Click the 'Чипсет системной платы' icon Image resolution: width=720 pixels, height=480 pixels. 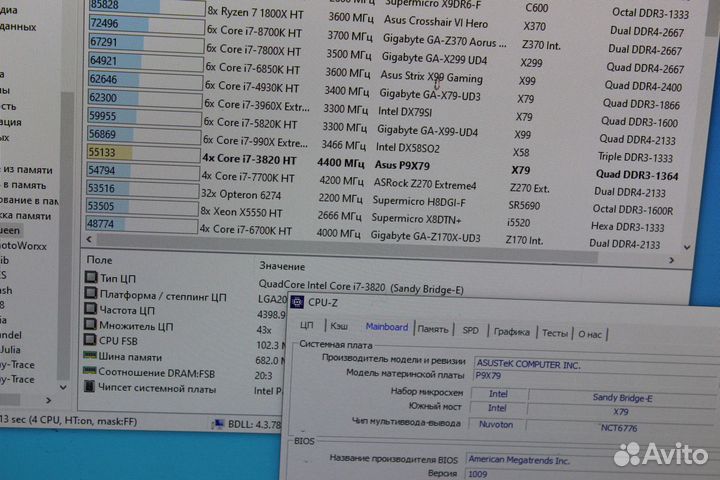coord(90,387)
